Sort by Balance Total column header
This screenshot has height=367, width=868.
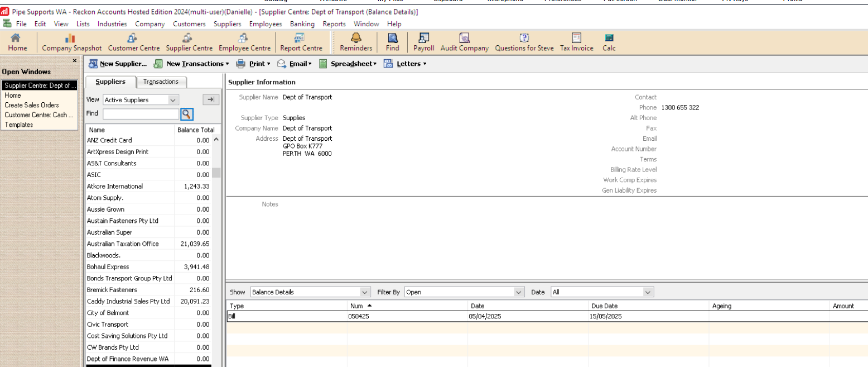[196, 130]
